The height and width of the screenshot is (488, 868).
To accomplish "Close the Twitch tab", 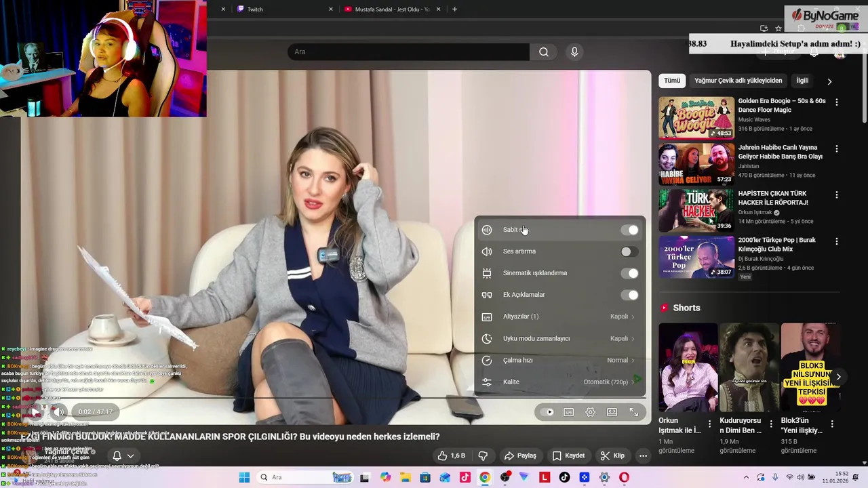I will (x=331, y=9).
